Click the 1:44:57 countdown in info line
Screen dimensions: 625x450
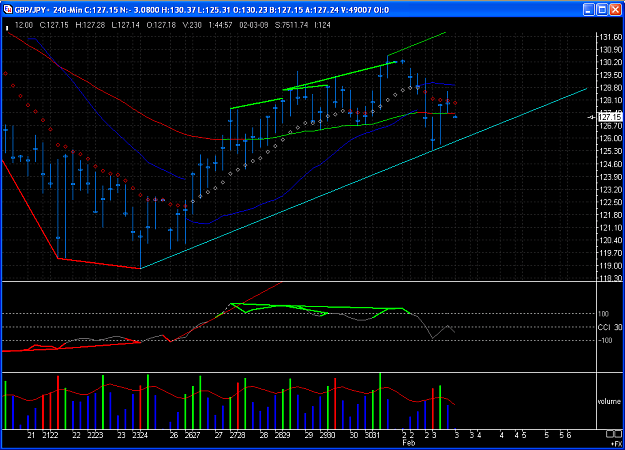(x=220, y=25)
